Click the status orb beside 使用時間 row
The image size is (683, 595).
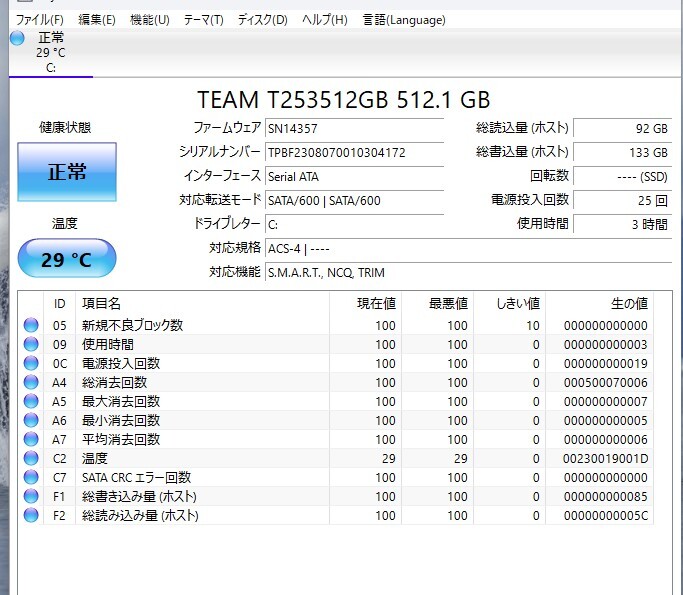pyautogui.click(x=31, y=344)
